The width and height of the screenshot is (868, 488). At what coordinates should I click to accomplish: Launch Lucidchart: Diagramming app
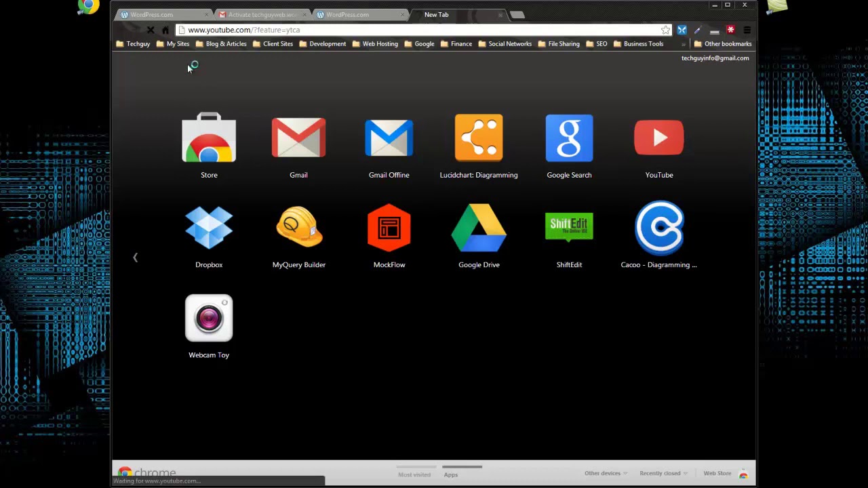(x=479, y=138)
